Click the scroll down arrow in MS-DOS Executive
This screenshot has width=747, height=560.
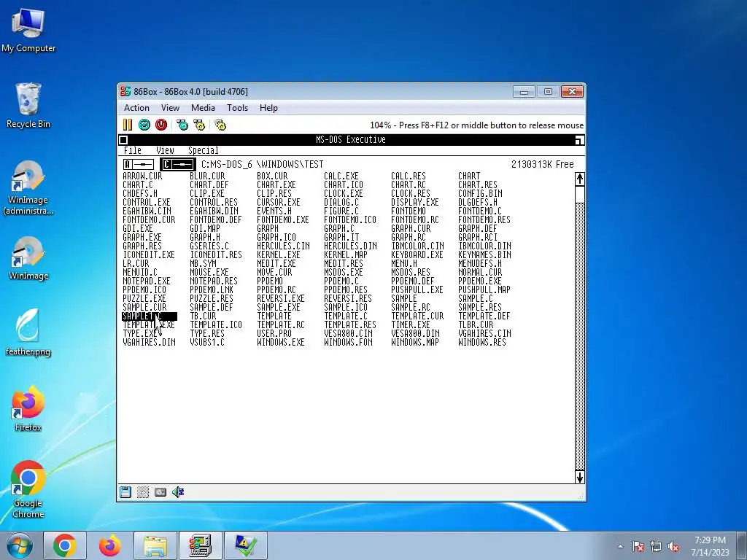coord(580,477)
